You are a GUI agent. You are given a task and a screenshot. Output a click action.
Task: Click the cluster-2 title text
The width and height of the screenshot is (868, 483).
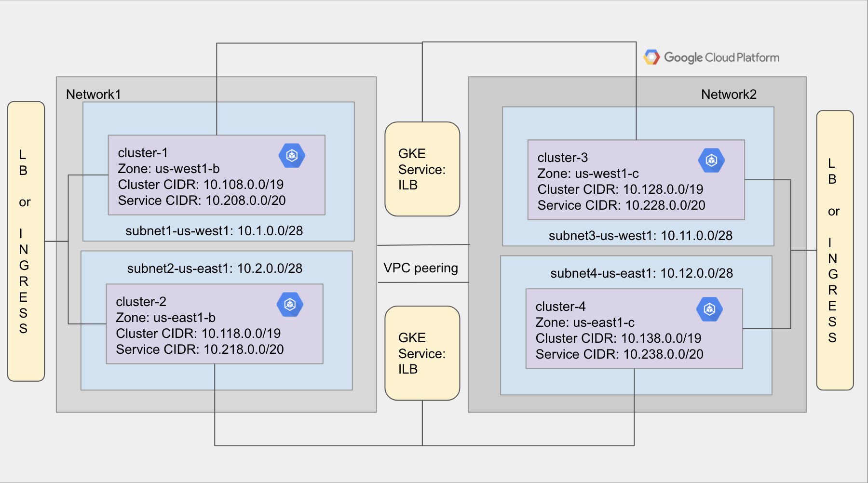[141, 302]
